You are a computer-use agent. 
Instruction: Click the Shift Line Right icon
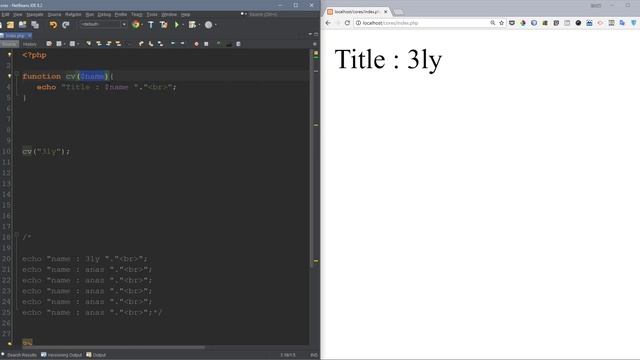click(182, 44)
